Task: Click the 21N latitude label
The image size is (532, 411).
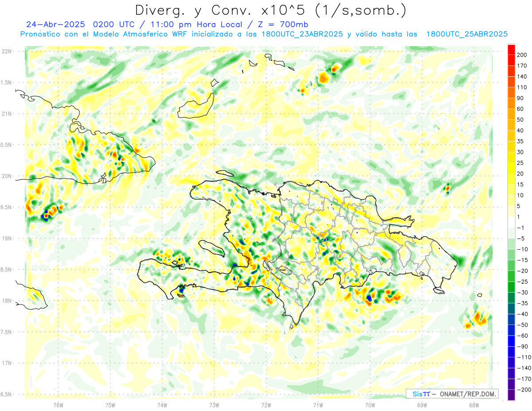Action: click(x=7, y=114)
